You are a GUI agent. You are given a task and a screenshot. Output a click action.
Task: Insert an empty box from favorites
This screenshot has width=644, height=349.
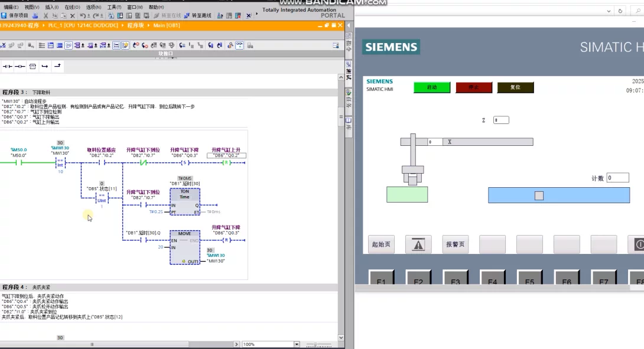(32, 66)
